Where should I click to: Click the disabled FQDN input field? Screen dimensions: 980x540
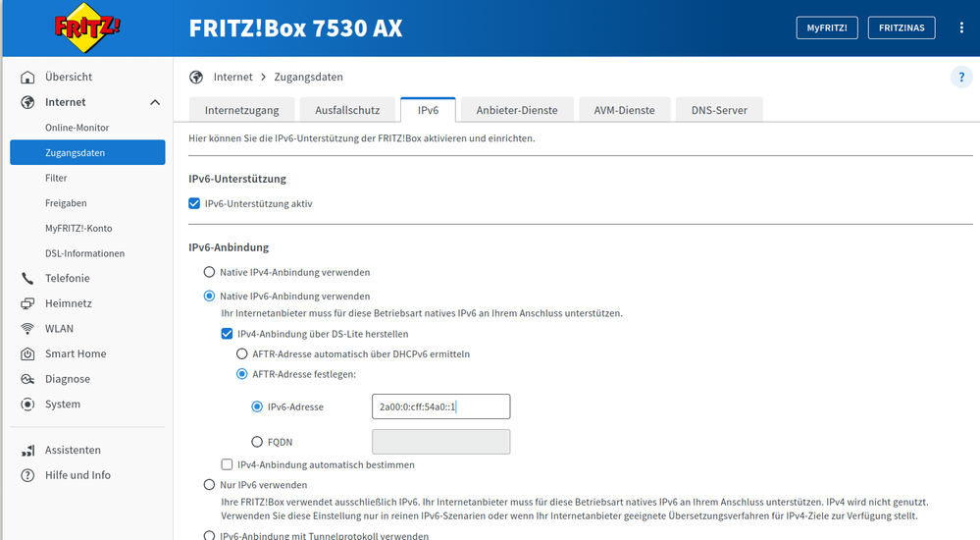click(x=441, y=442)
